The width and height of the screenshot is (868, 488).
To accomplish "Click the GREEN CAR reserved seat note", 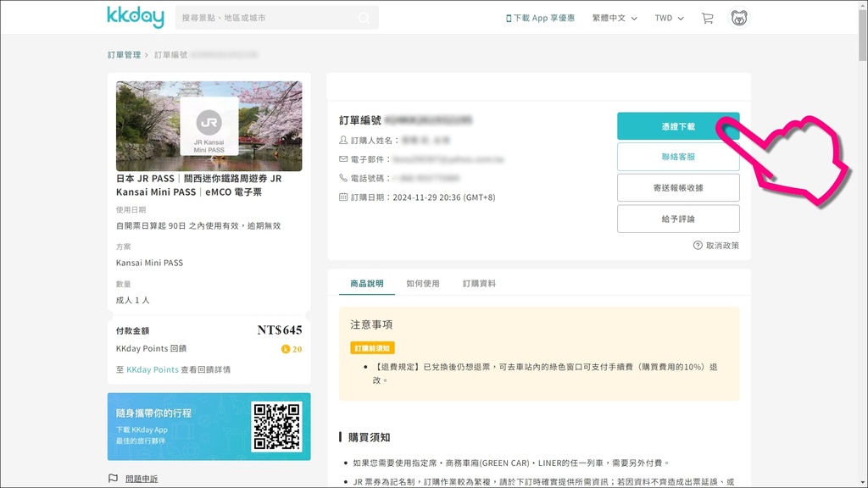I will 511,463.
